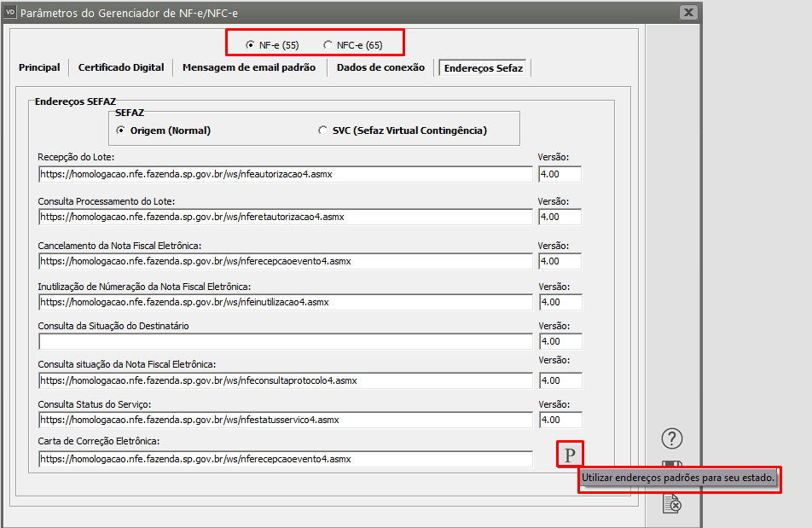Select the Endereços Sefaz tab
The width and height of the screenshot is (812, 528).
484,67
